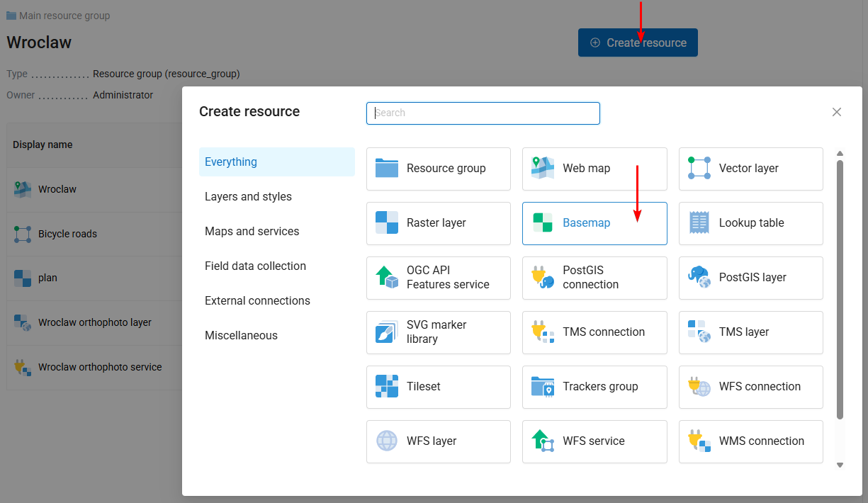Click the PostGIS connection plug icon
The width and height of the screenshot is (868, 503).
click(543, 278)
